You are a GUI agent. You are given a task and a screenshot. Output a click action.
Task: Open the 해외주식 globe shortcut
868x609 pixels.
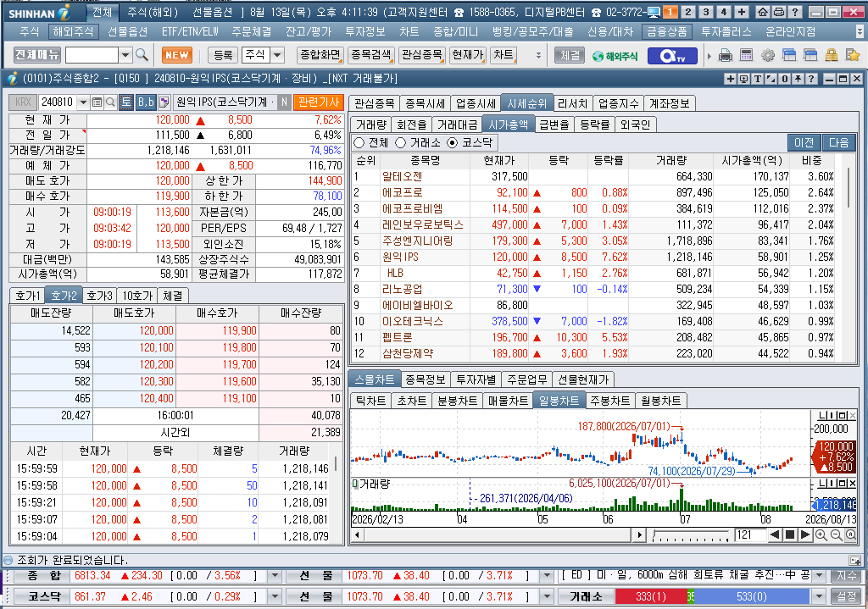pos(615,56)
